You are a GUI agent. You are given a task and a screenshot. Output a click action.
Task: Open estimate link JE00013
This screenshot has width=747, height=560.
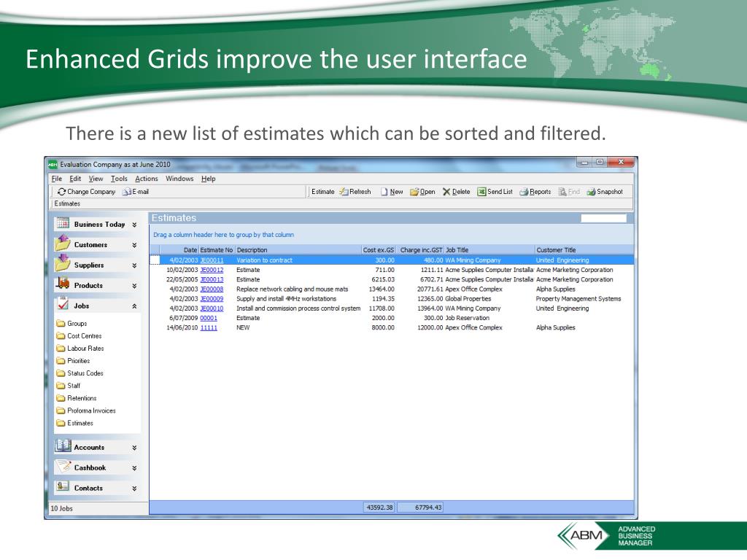212,279
